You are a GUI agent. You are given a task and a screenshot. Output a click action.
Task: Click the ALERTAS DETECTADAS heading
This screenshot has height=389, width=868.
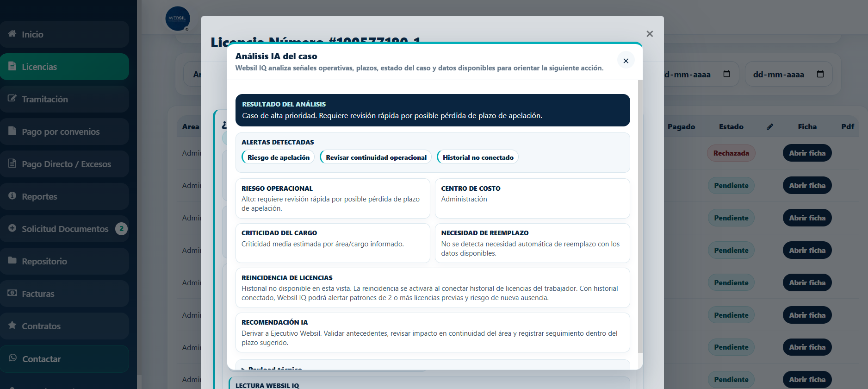pyautogui.click(x=278, y=142)
